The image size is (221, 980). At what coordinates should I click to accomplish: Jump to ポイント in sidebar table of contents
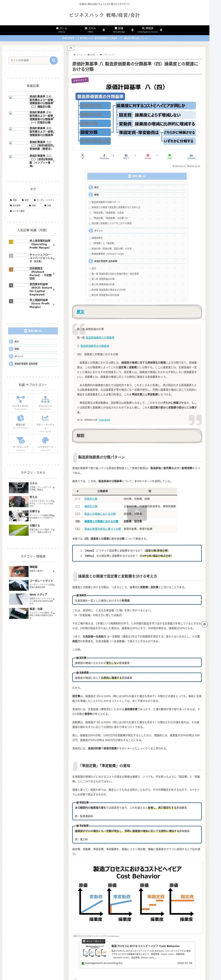(x=19, y=356)
